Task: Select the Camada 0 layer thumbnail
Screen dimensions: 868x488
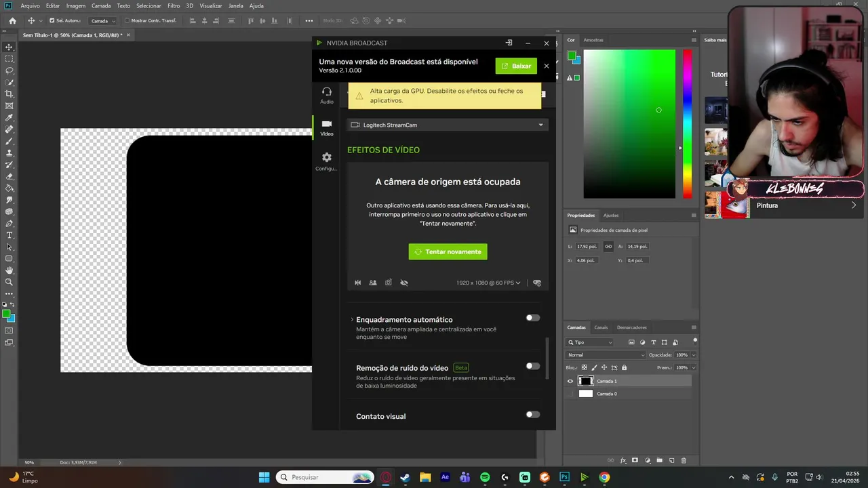Action: coord(585,394)
